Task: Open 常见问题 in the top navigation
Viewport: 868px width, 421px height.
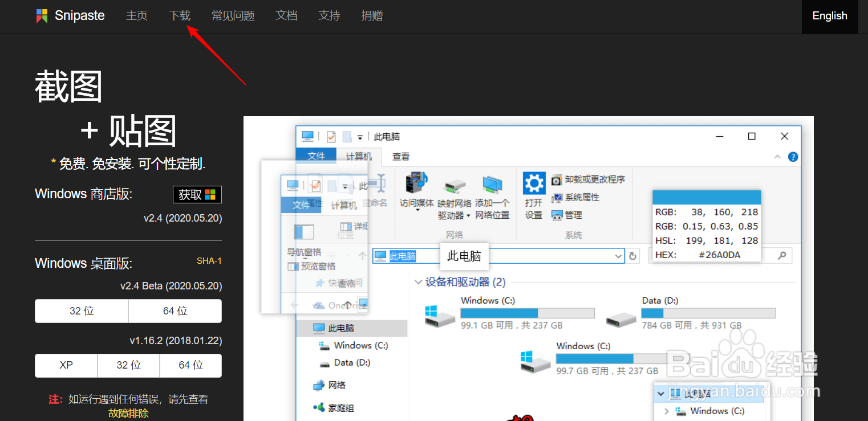Action: coord(233,16)
